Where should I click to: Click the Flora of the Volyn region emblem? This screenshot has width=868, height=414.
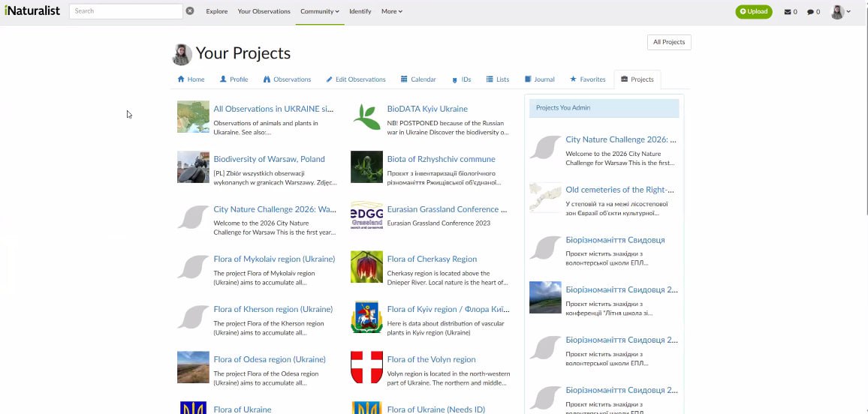point(366,367)
